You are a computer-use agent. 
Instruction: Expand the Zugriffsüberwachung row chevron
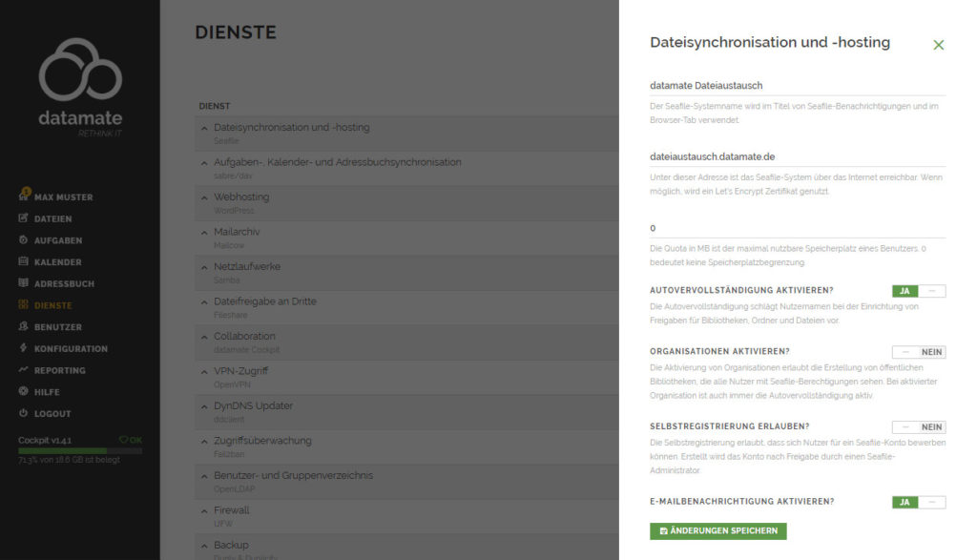click(204, 442)
